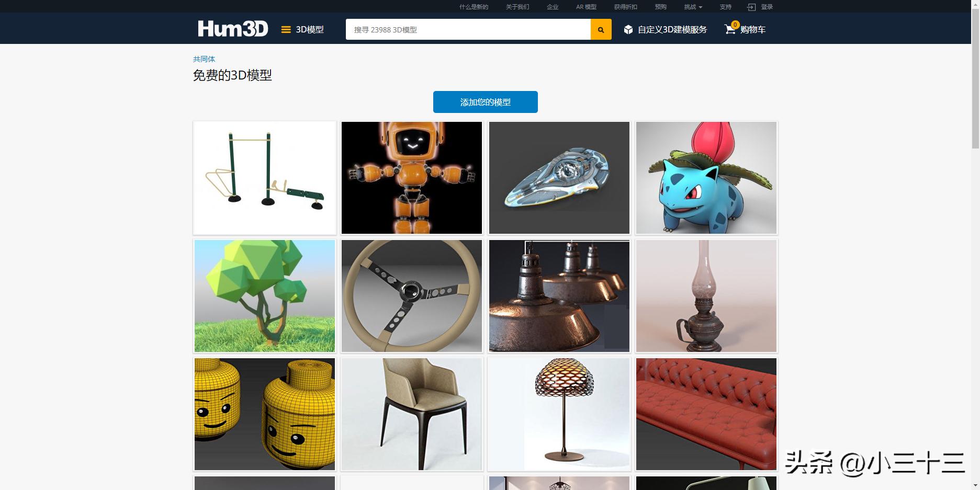Click the cube icon for custom modeling service
Image resolution: width=980 pixels, height=490 pixels.
[x=628, y=30]
